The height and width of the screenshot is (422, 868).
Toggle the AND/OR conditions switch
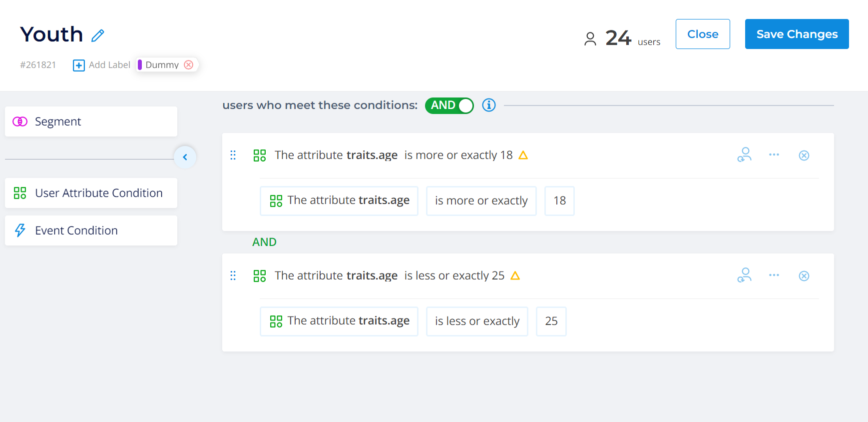[449, 105]
